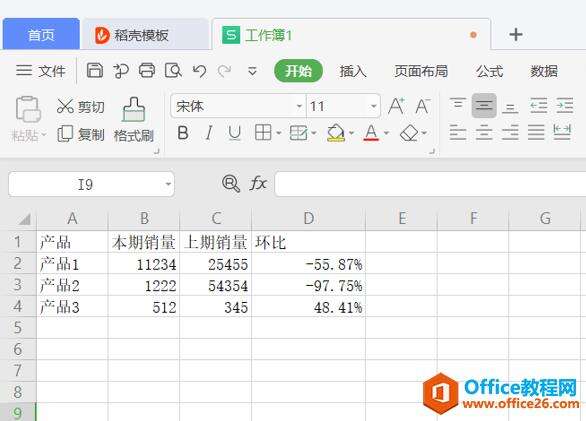Click the Save icon in quick toolbar
The image size is (586, 421).
(95, 70)
